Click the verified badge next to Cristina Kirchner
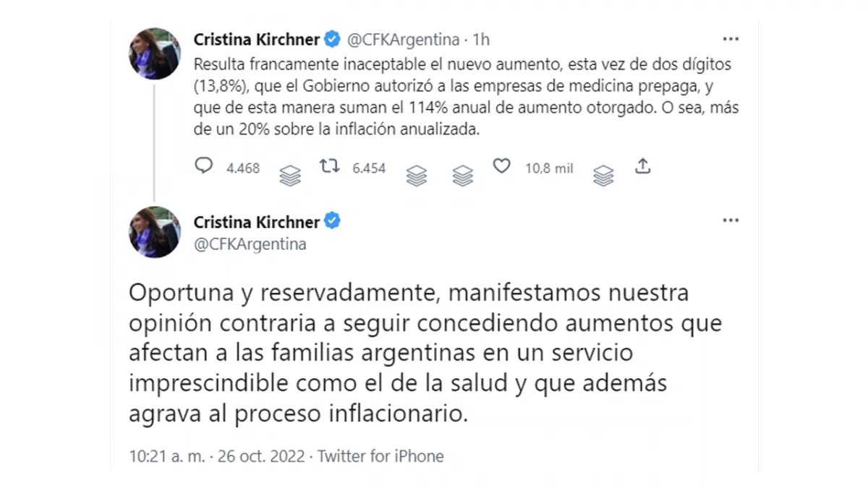Image resolution: width=868 pixels, height=488 pixels. pos(331,40)
